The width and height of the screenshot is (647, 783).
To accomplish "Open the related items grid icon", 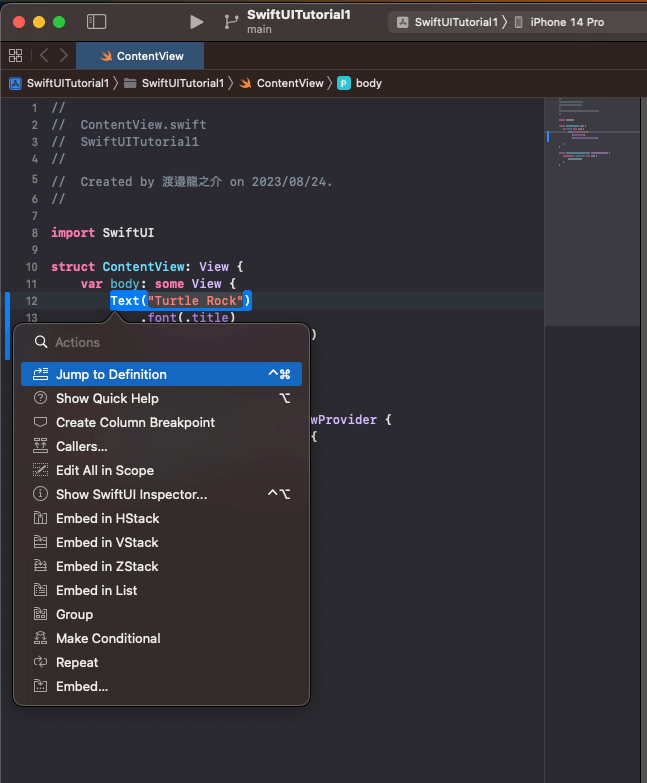I will pyautogui.click(x=15, y=55).
